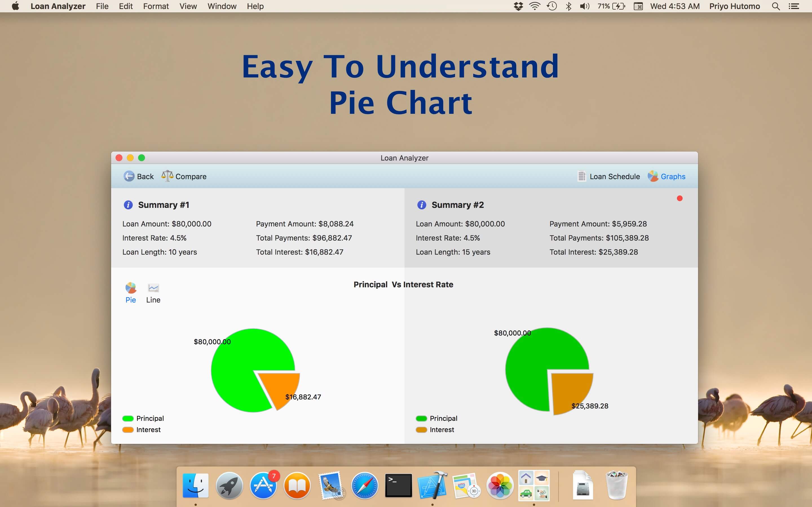Open the Format menu
Screen dimensions: 812x507
pos(156,6)
